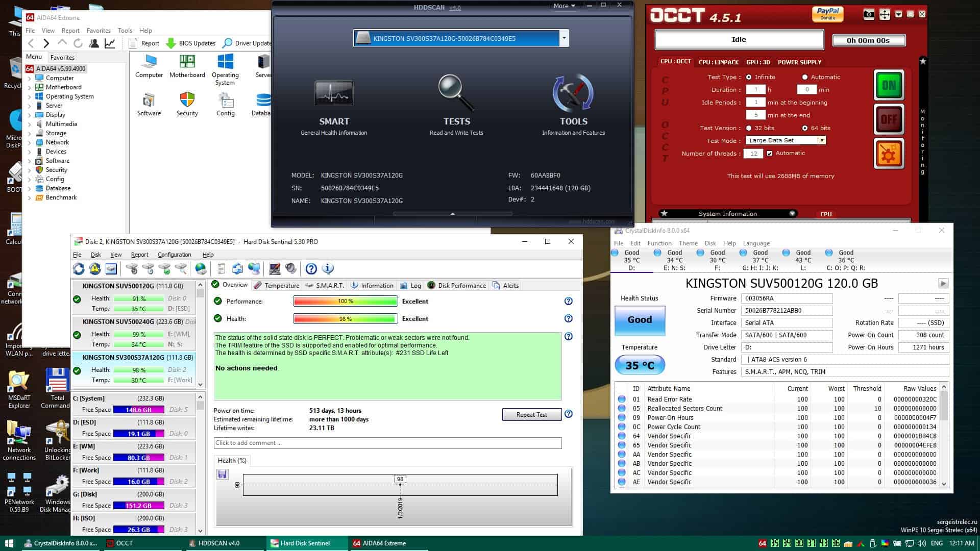This screenshot has width=980, height=551.
Task: Toggle the ON button in OCCT
Action: point(889,84)
